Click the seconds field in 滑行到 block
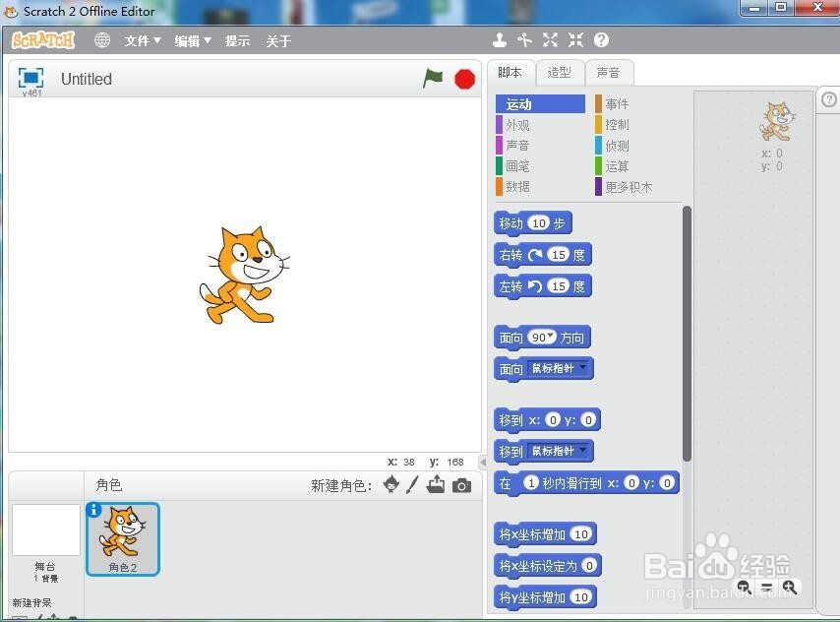The height and width of the screenshot is (622, 840). point(530,483)
